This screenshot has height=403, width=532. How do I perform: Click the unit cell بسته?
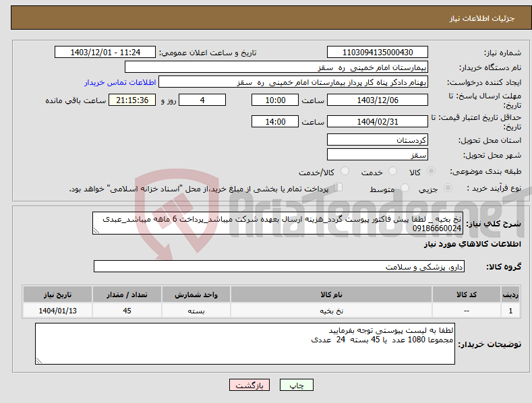[196, 311]
